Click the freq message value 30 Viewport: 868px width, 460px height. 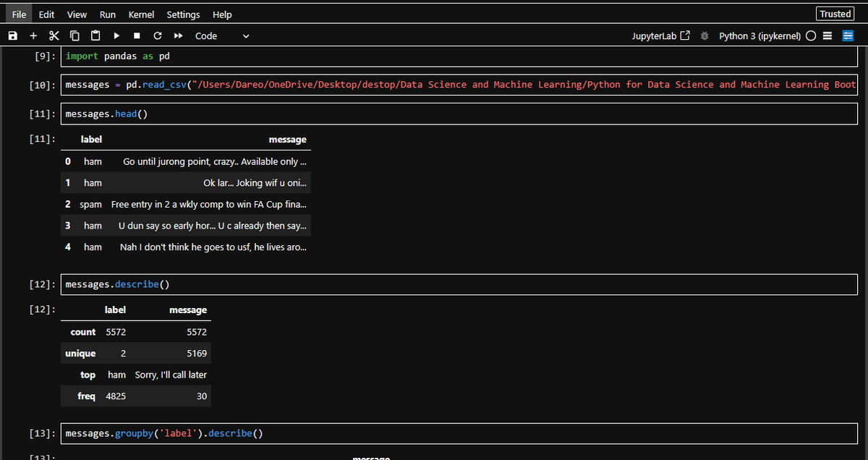pyautogui.click(x=201, y=396)
